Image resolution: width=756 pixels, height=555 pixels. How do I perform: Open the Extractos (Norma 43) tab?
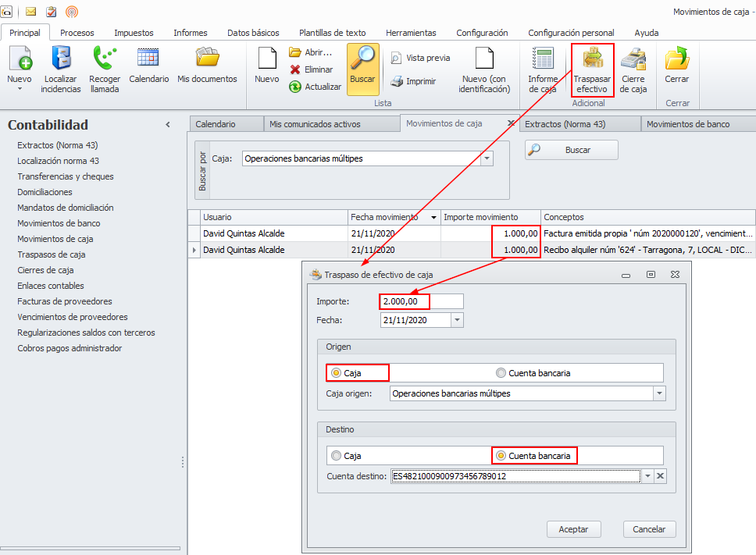pyautogui.click(x=565, y=124)
